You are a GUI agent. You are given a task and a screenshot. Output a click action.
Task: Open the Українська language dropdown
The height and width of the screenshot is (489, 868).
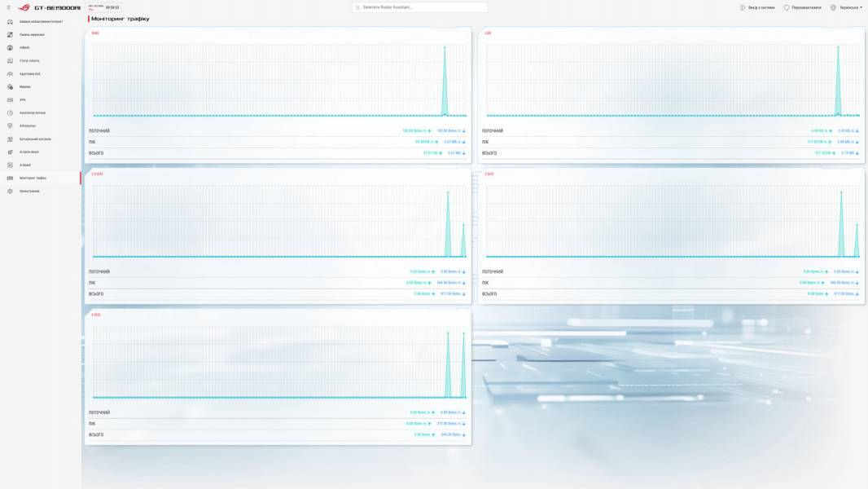(851, 8)
